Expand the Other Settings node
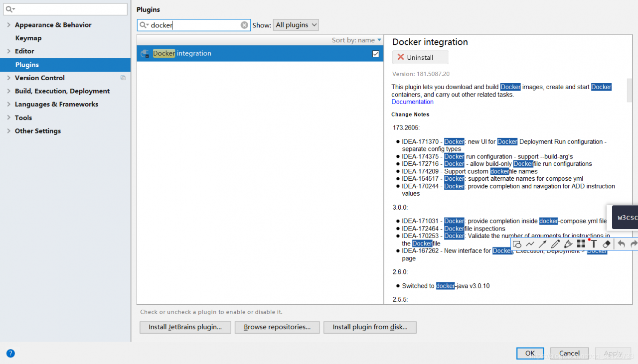Screen dimensions: 638x364 click(x=8, y=131)
